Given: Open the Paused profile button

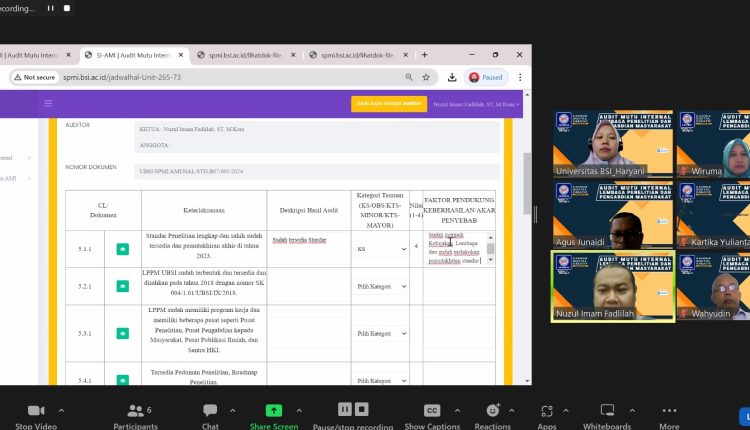Looking at the screenshot, I should click(485, 77).
